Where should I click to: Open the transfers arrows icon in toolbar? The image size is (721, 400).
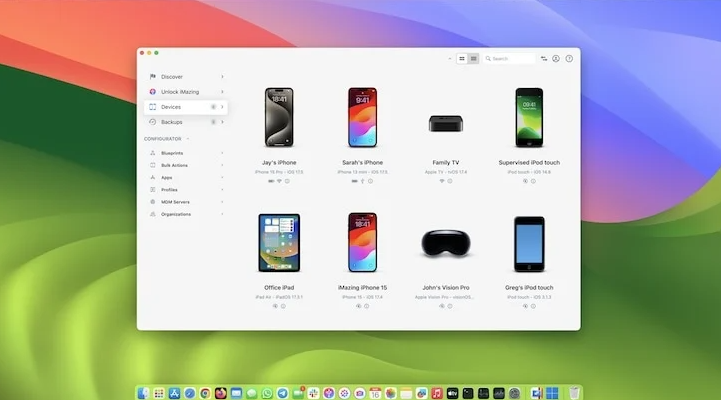tap(544, 59)
